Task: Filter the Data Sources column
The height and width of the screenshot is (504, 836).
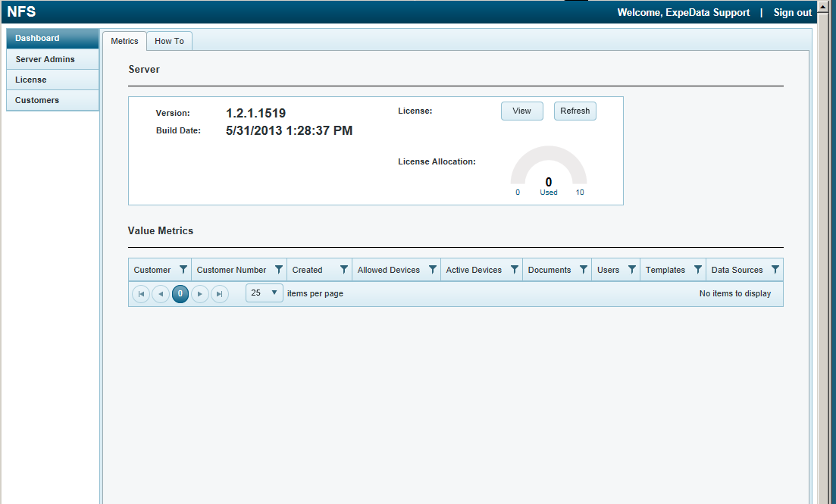Action: (775, 269)
